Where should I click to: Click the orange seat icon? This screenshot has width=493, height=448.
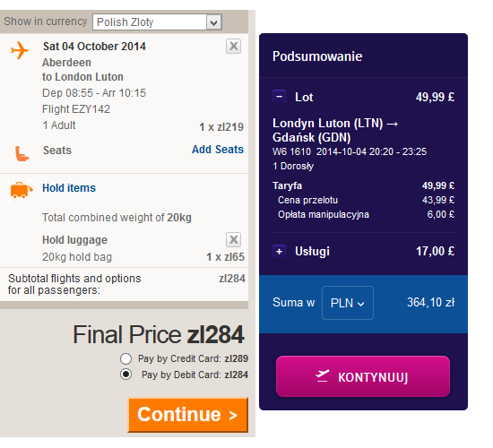click(22, 153)
